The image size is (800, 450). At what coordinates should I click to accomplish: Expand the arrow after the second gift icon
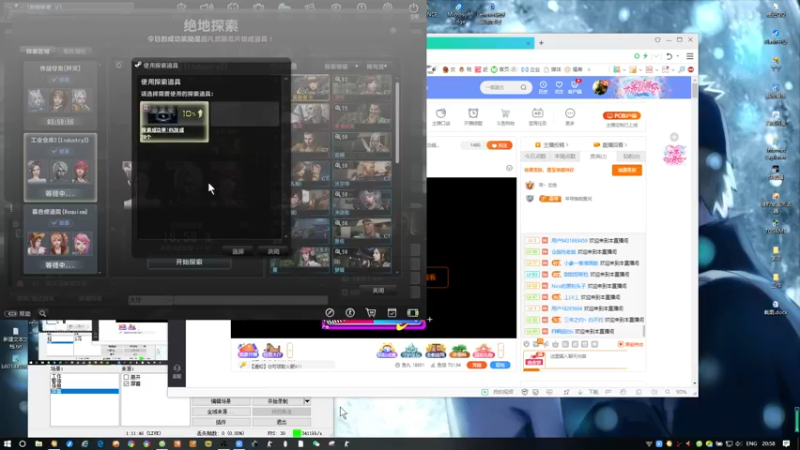click(x=290, y=350)
